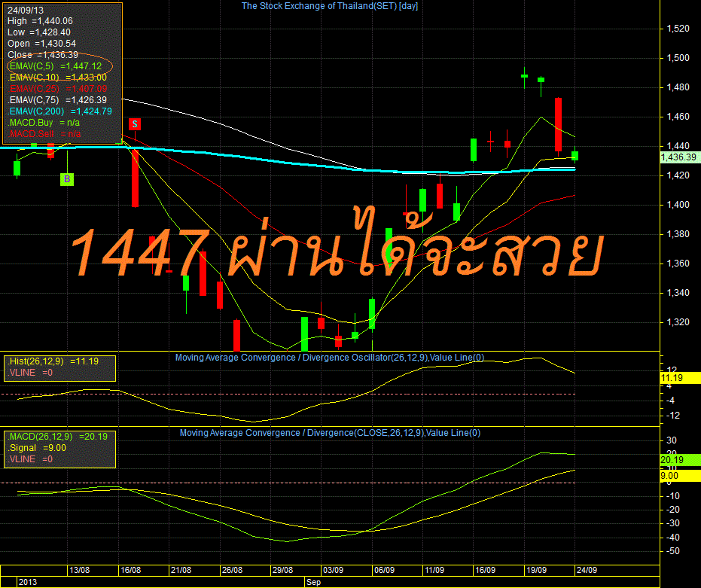Select the EMAV(C,5) =1,447.12 legend entry
The height and width of the screenshot is (588, 701).
click(x=56, y=66)
